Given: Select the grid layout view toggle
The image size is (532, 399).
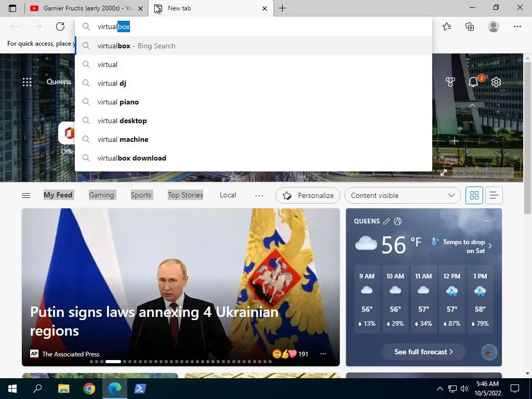Looking at the screenshot, I should click(474, 195).
